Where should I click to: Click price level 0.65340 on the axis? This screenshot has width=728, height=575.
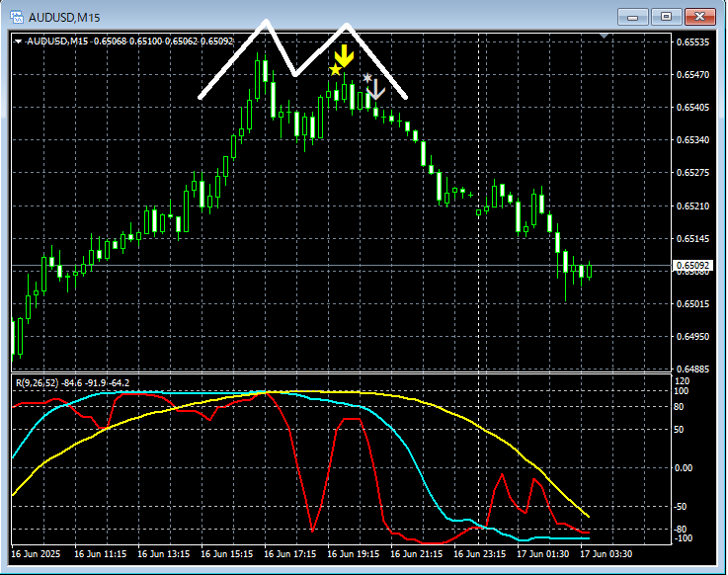tap(692, 140)
